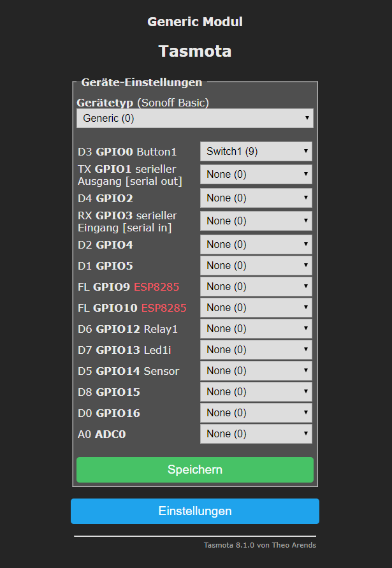The width and height of the screenshot is (392, 568).
Task: Click the Tasmota heading text
Action: 194,51
